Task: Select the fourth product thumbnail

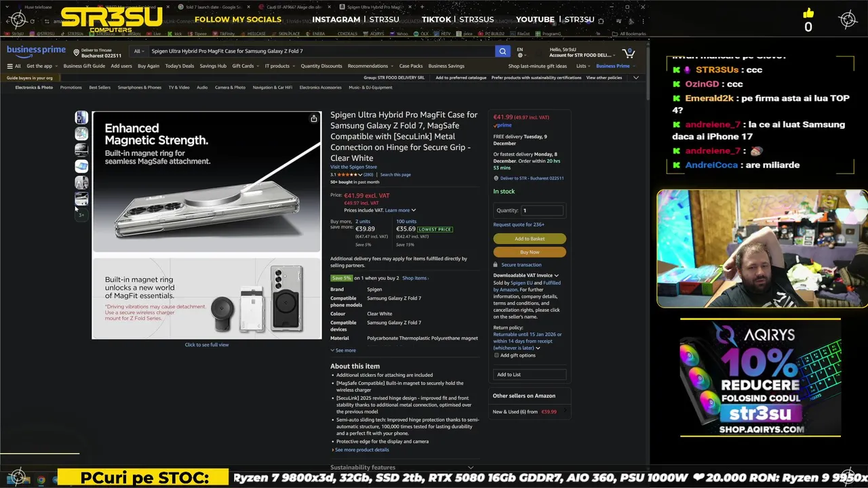Action: pyautogui.click(x=81, y=166)
